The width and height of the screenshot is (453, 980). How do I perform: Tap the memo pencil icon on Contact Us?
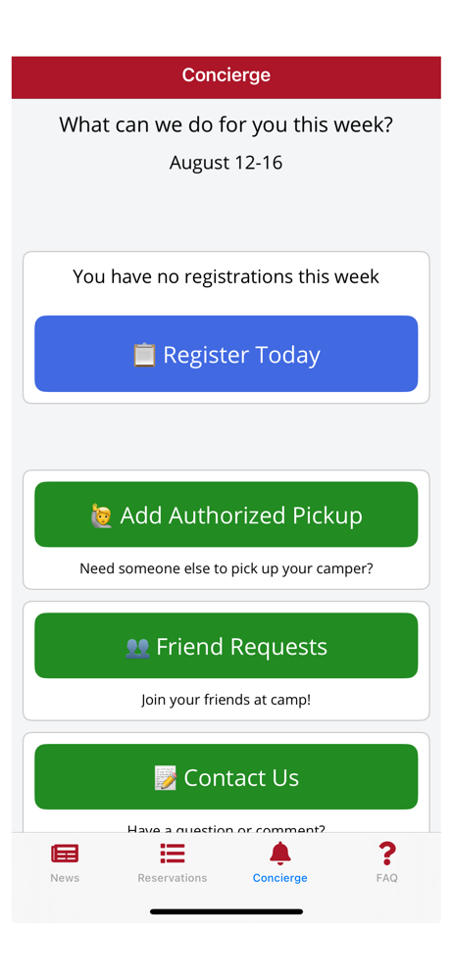pyautogui.click(x=166, y=778)
